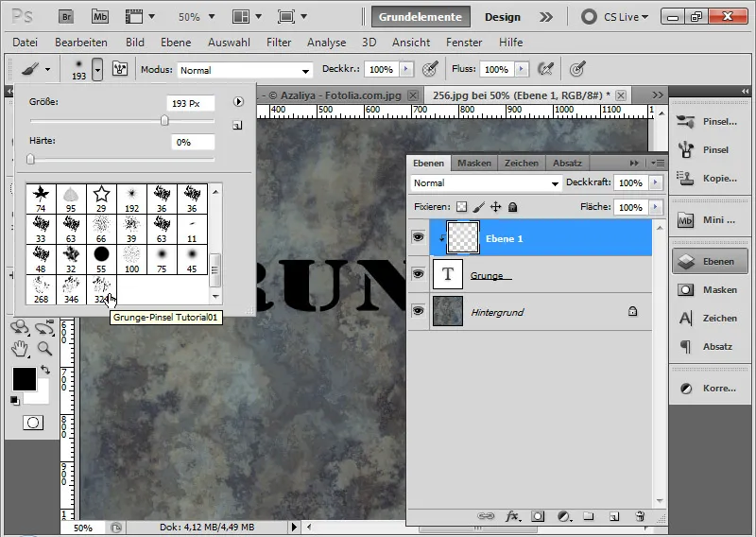The height and width of the screenshot is (537, 756).
Task: Click the Härte hardness slider handle
Action: [30, 159]
